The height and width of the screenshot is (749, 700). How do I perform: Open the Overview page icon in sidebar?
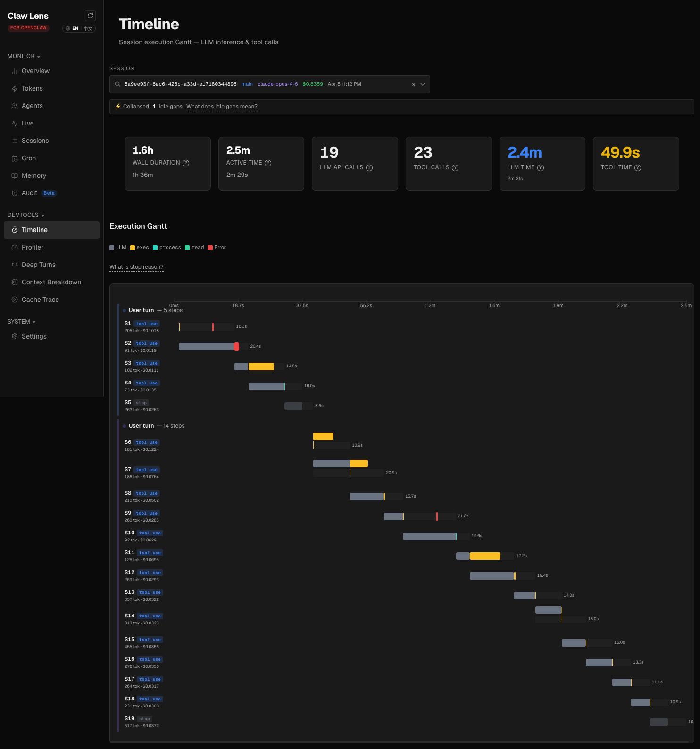click(15, 71)
